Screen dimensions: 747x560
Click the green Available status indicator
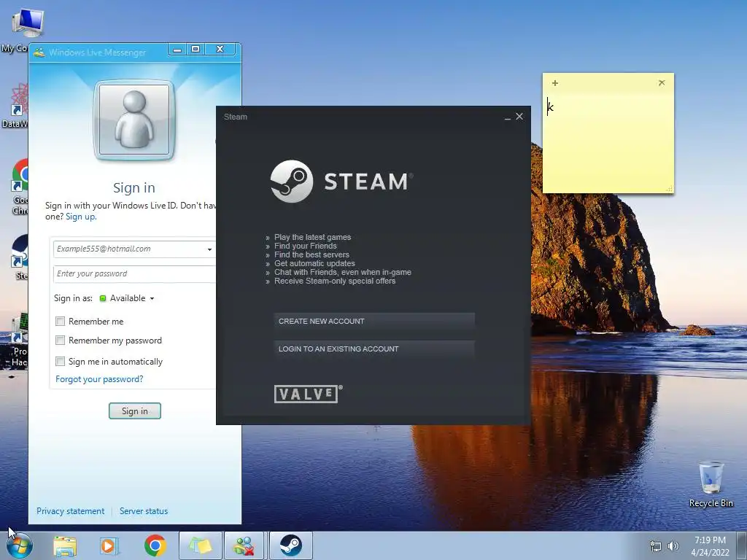pyautogui.click(x=102, y=298)
